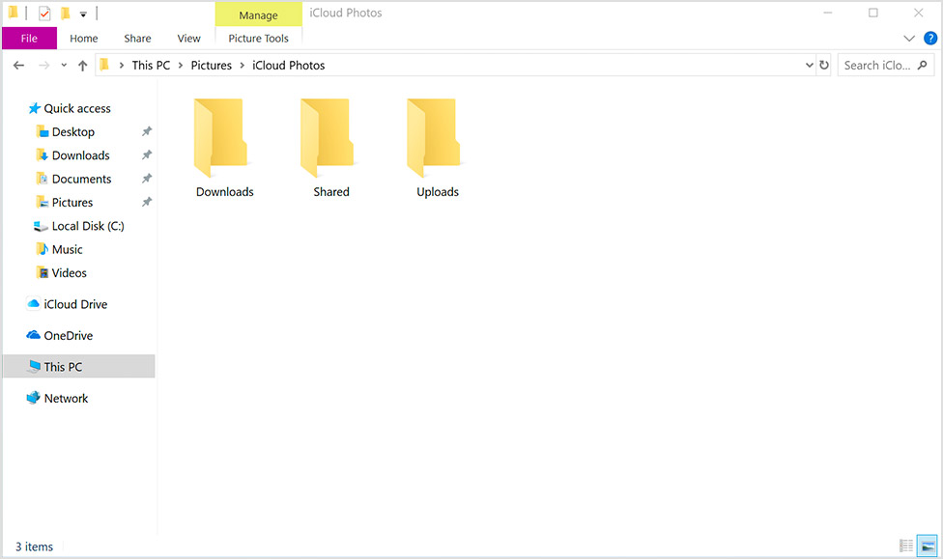Minimize the iCloud Photos window
Screen dimensions: 943x560
(x=828, y=13)
